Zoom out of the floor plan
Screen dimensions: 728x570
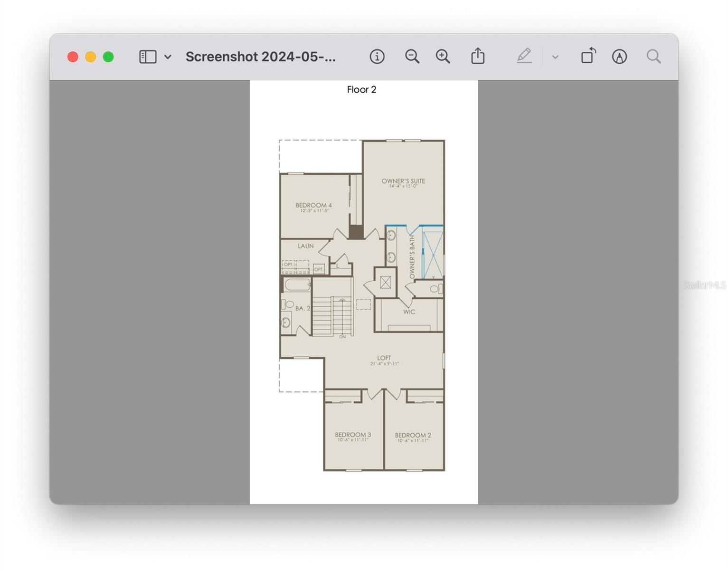[412, 57]
